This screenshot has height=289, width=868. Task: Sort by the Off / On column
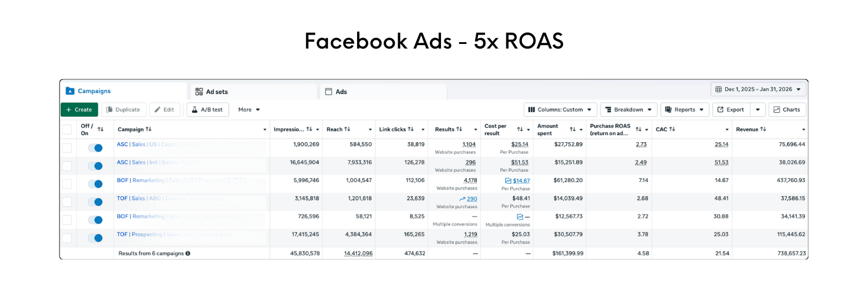(101, 129)
